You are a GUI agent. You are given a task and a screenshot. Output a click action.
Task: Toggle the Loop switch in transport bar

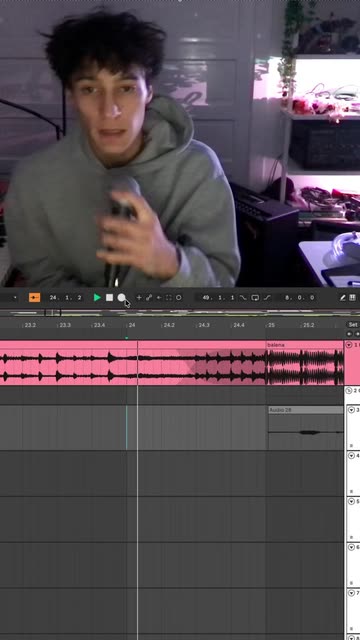255,298
